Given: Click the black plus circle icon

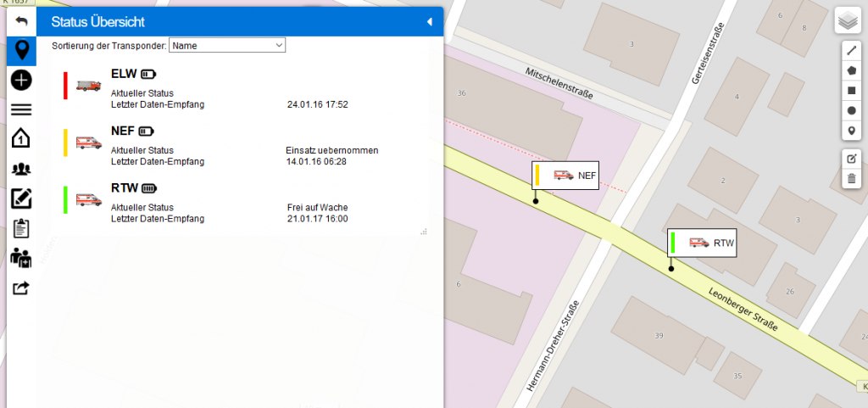Looking at the screenshot, I should (x=21, y=80).
